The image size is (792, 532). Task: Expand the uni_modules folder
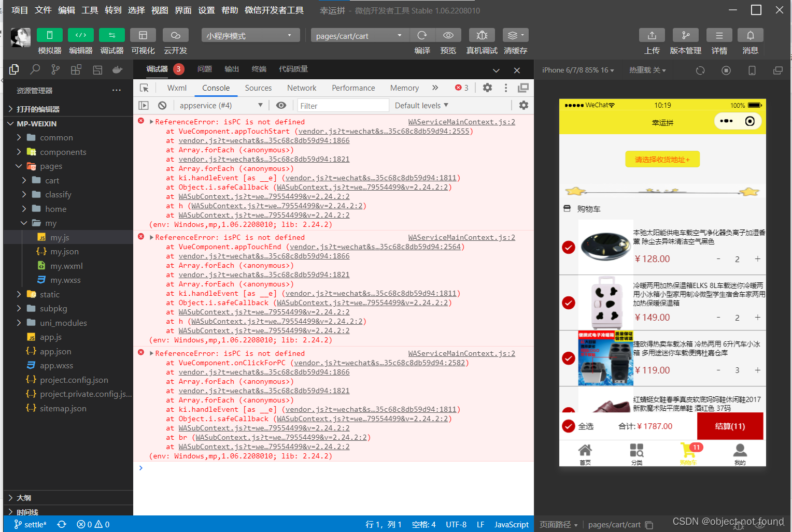(63, 323)
